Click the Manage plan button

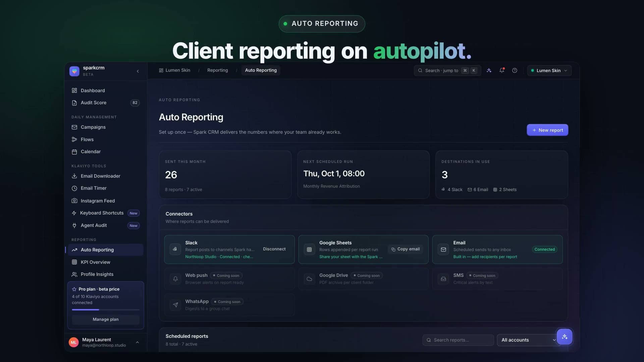(106, 319)
